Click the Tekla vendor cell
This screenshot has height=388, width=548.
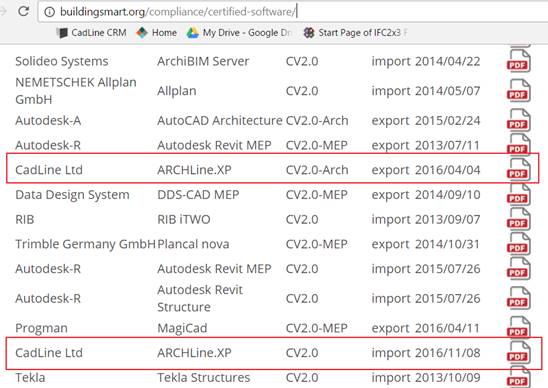point(30,378)
